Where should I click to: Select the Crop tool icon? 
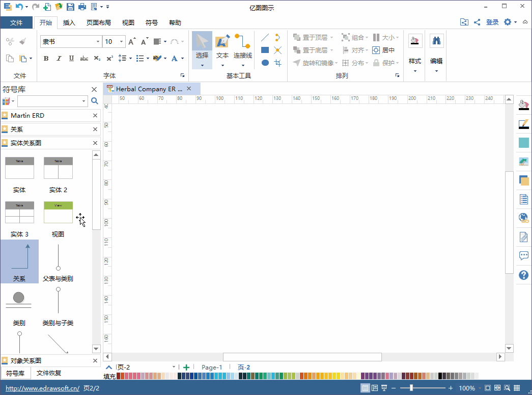pos(278,63)
